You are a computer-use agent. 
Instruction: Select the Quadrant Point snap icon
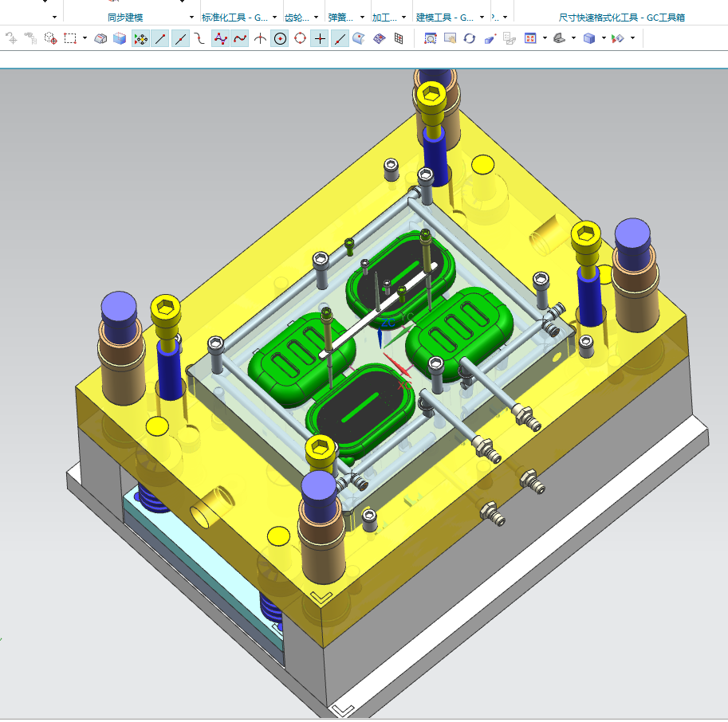(300, 38)
